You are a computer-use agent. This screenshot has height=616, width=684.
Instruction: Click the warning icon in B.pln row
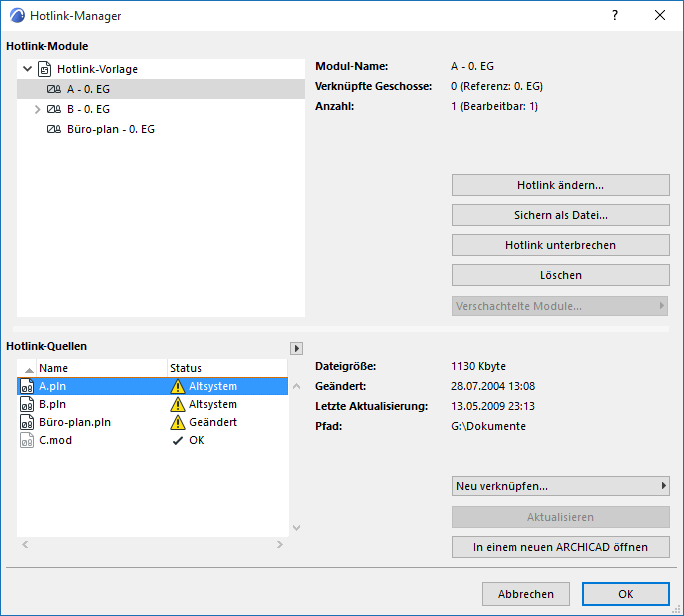tap(178, 404)
